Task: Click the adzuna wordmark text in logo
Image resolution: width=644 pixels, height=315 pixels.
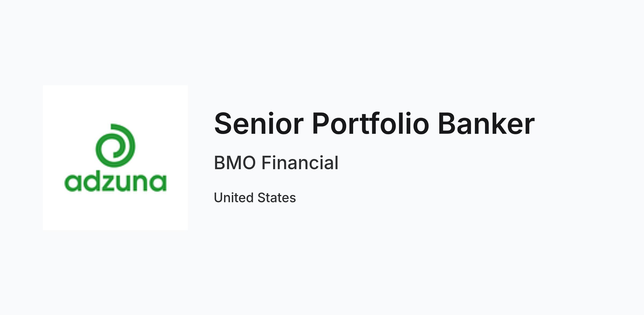Action: click(116, 182)
